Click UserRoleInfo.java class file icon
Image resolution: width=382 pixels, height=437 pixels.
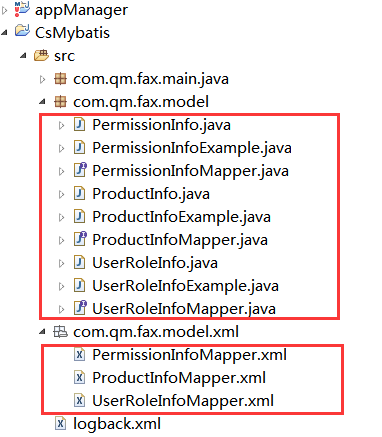[79, 263]
